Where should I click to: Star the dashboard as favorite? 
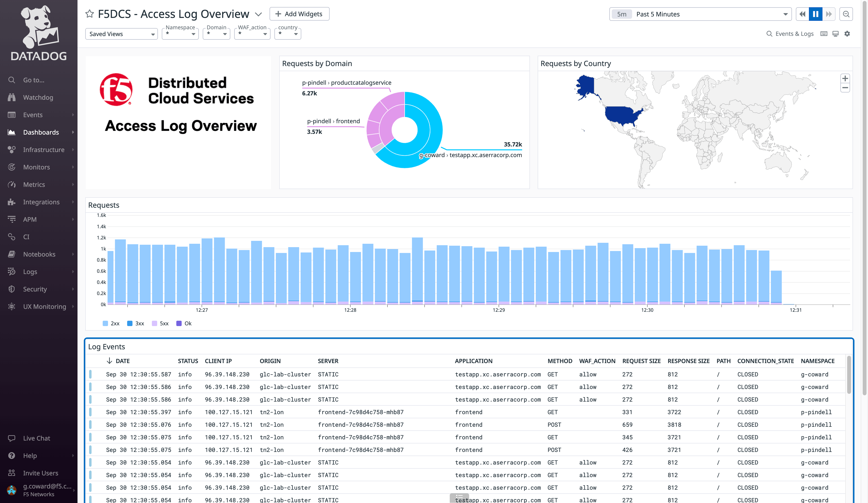point(90,14)
